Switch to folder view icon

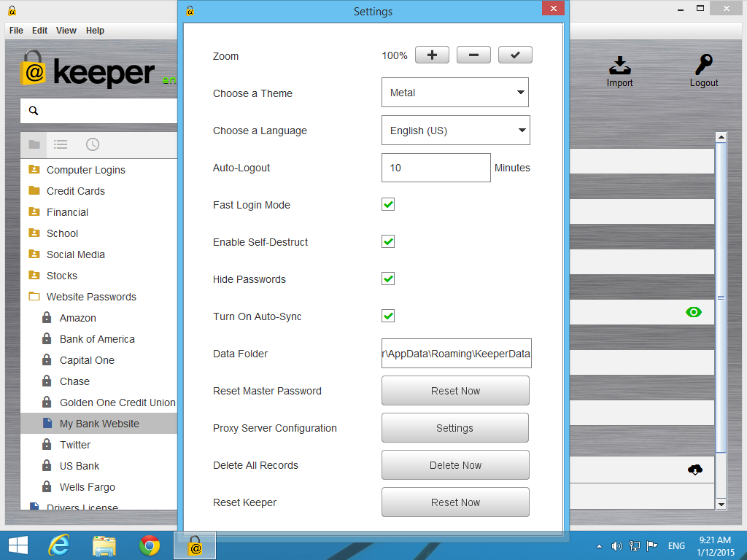[x=34, y=144]
